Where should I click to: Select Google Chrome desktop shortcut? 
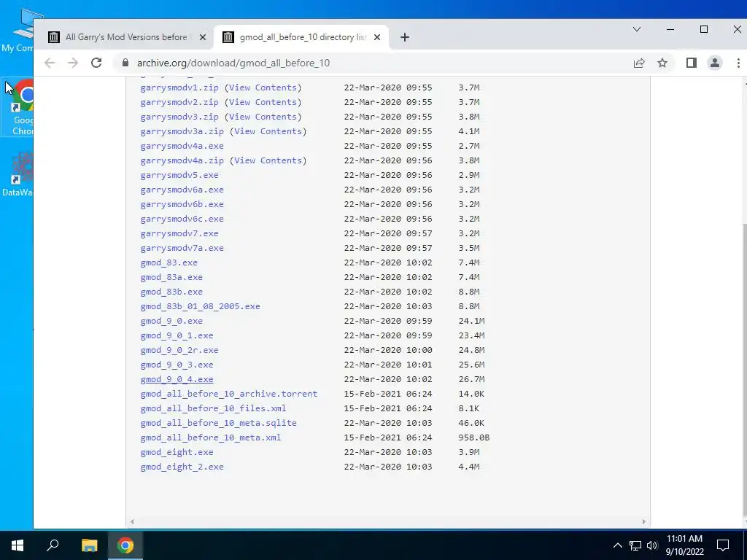click(x=19, y=107)
